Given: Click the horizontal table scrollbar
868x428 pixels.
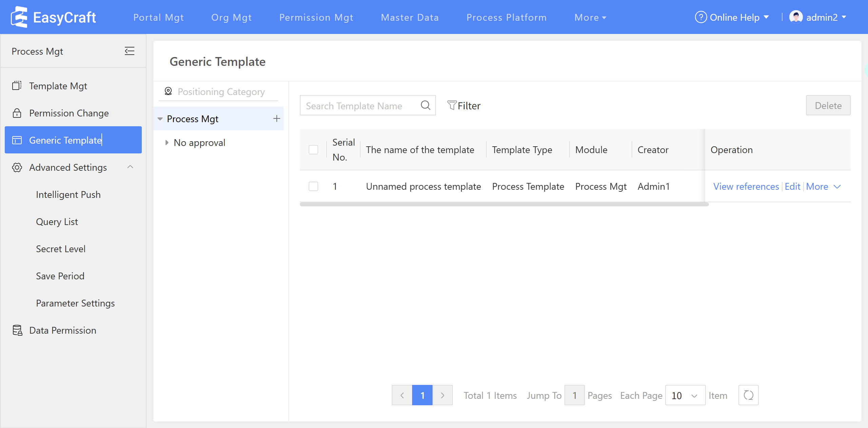Looking at the screenshot, I should tap(504, 204).
